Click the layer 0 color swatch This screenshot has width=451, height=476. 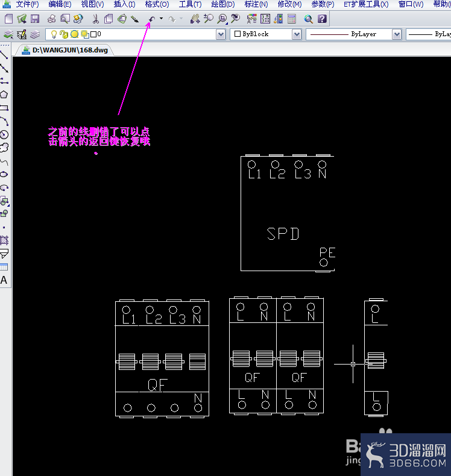coord(93,34)
